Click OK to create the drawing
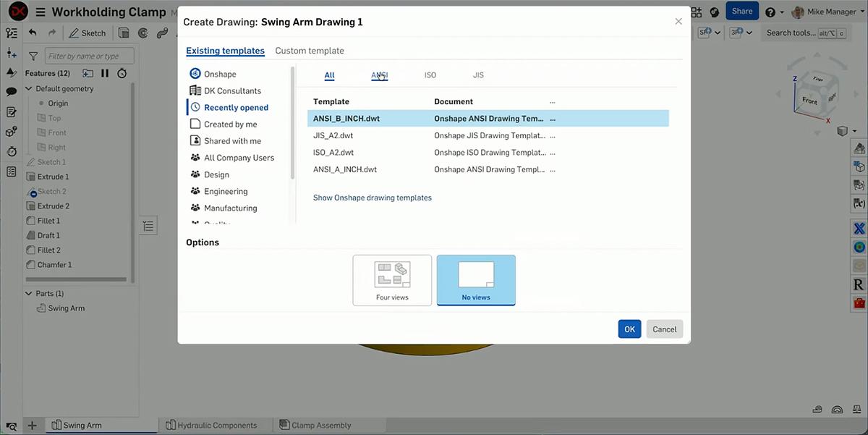Screen dimensions: 868x435 [x=629, y=329]
